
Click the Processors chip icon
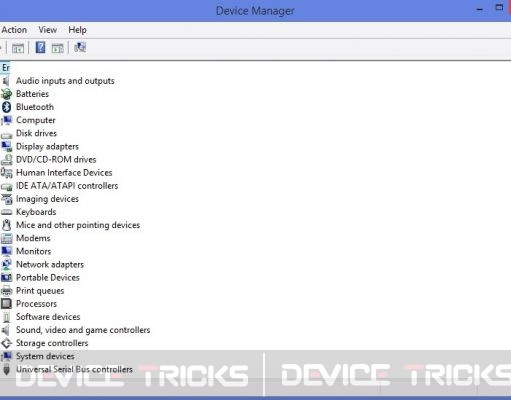(6, 304)
